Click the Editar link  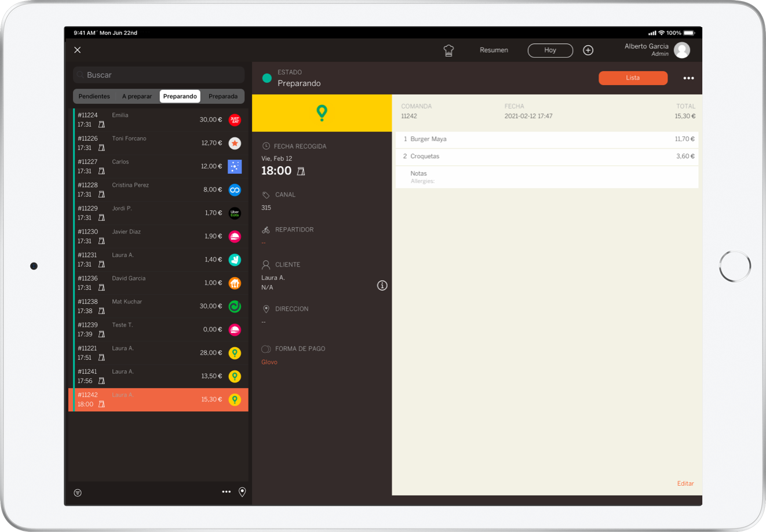685,483
